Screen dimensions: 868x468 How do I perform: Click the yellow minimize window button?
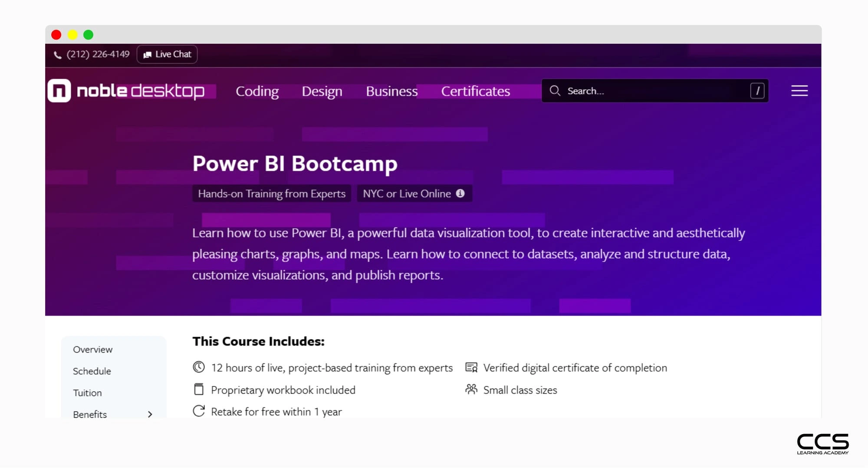72,35
